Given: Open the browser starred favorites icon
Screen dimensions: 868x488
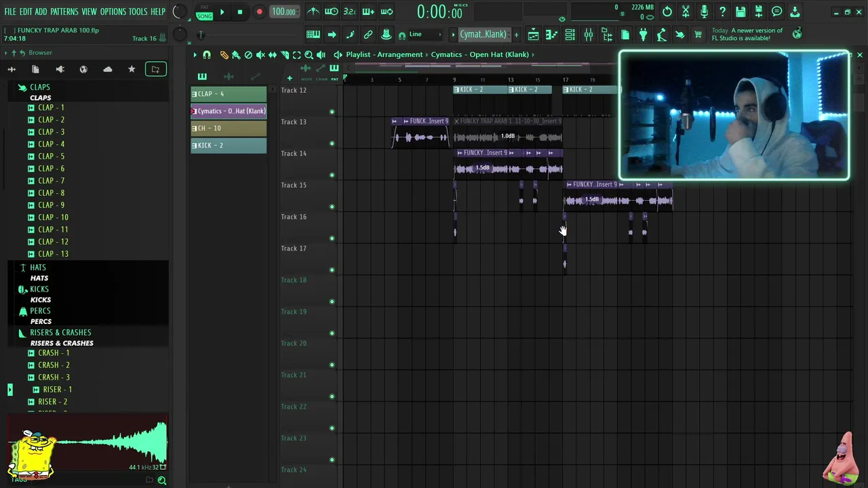Looking at the screenshot, I should coord(132,69).
